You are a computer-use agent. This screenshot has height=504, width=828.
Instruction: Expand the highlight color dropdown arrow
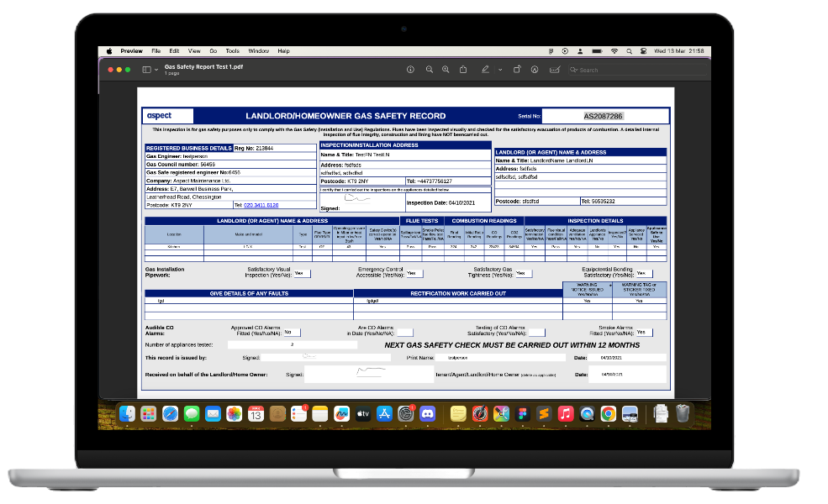[500, 70]
